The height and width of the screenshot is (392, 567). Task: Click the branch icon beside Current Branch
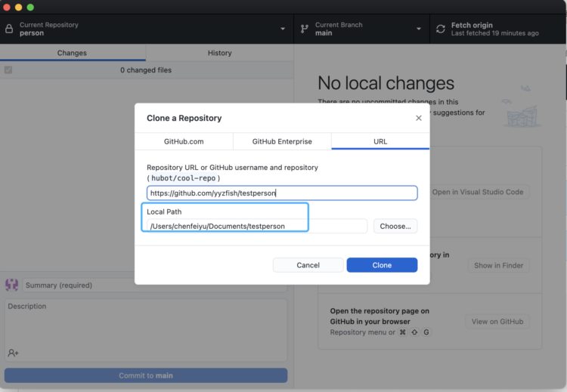click(304, 29)
